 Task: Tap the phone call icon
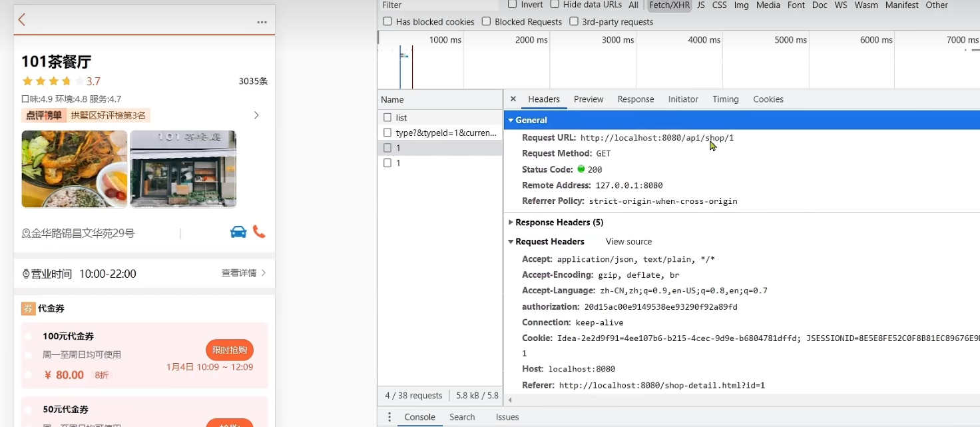coord(259,232)
